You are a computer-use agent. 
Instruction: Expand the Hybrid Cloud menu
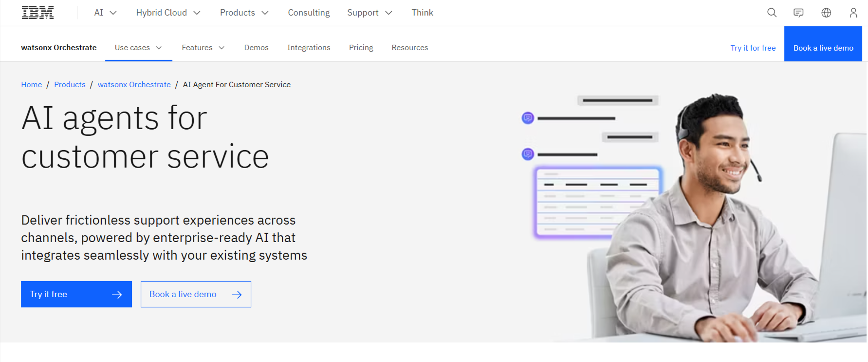tap(168, 13)
